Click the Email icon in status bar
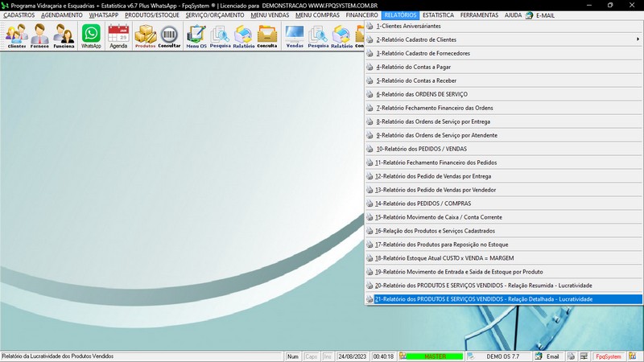The image size is (644, 362). (547, 356)
